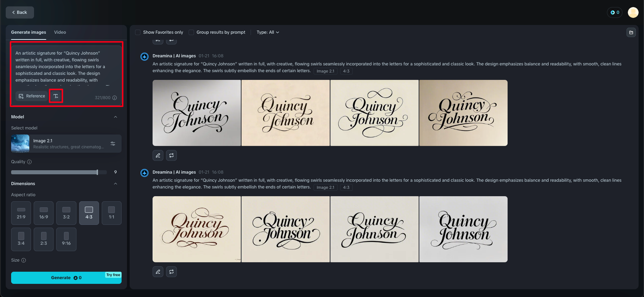Click the credits counter showing 0 in the header
Screen dimensions: 644x297
(x=615, y=12)
